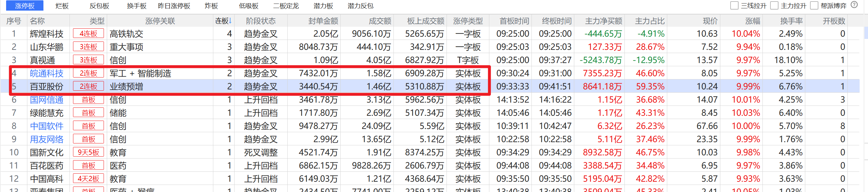
Task: Sort by the 封单金额 column header
Action: 323,21
